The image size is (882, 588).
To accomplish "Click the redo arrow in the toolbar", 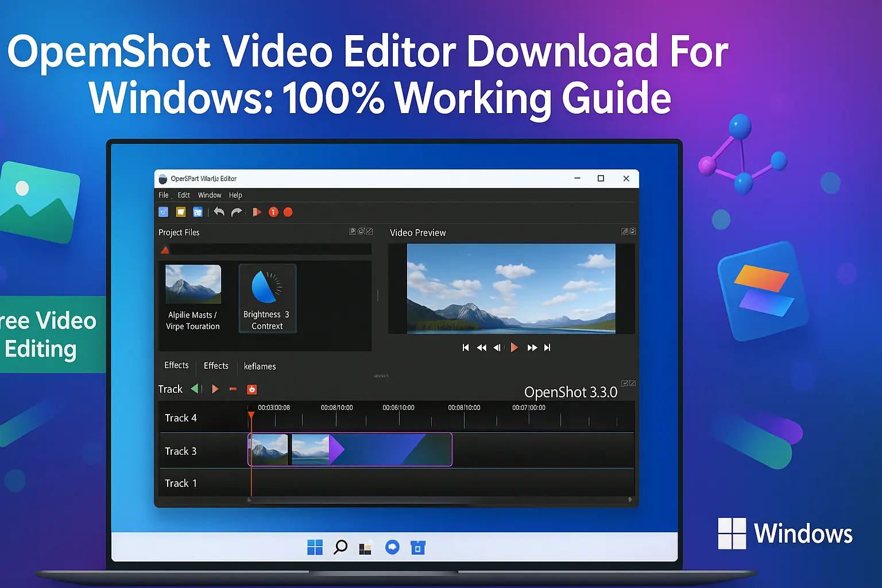I will tap(237, 212).
